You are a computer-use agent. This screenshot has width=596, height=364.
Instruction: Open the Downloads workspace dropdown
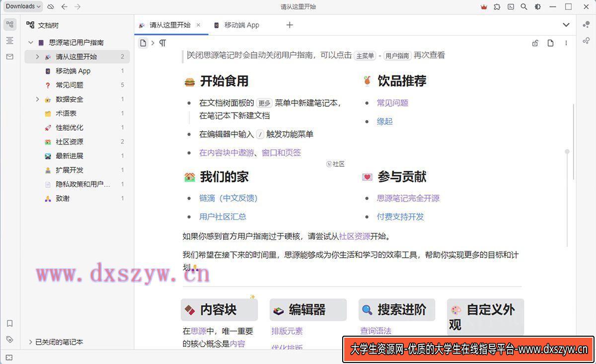point(23,6)
